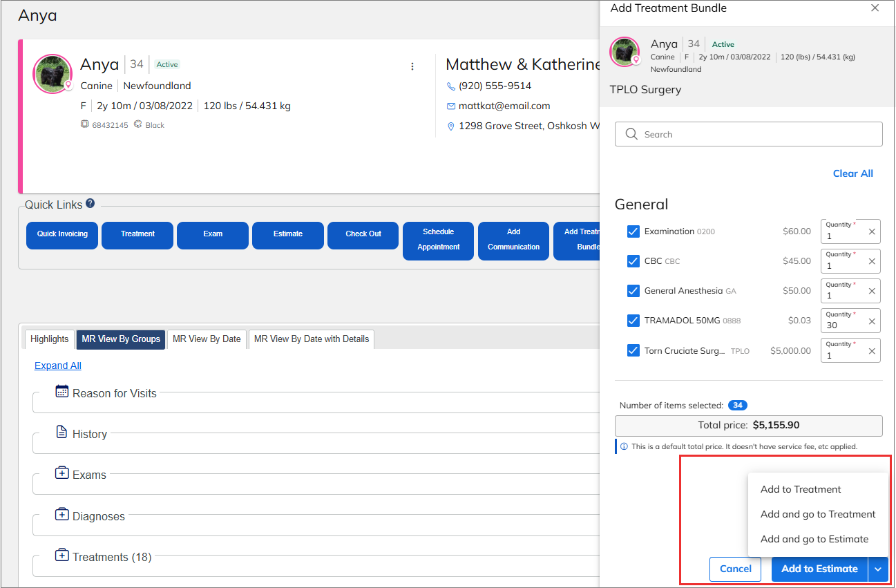This screenshot has height=588, width=896.
Task: Expand the Exams section
Action: 62,474
